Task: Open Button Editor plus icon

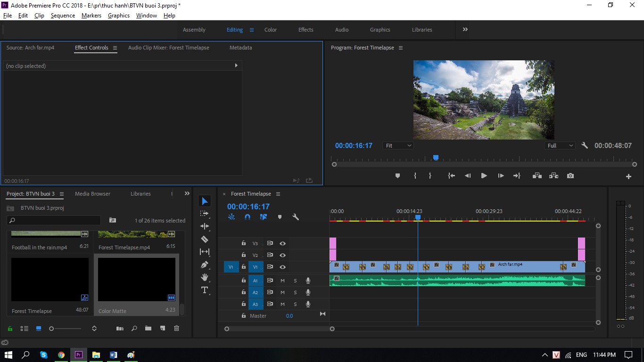Action: (x=628, y=176)
